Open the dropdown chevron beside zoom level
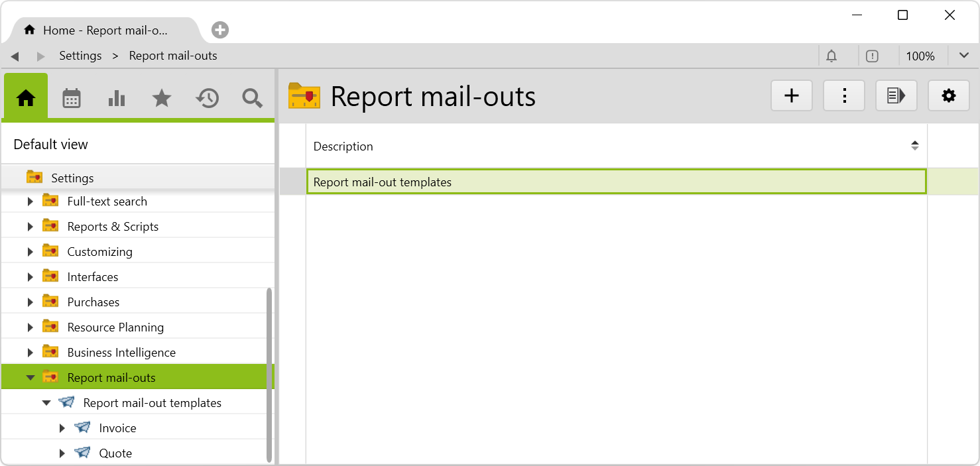980x466 pixels. [x=964, y=56]
